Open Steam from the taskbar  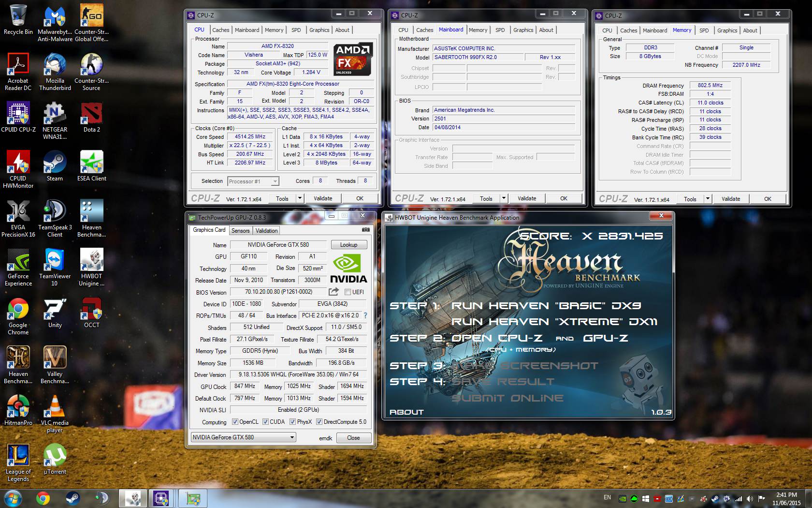(72, 498)
